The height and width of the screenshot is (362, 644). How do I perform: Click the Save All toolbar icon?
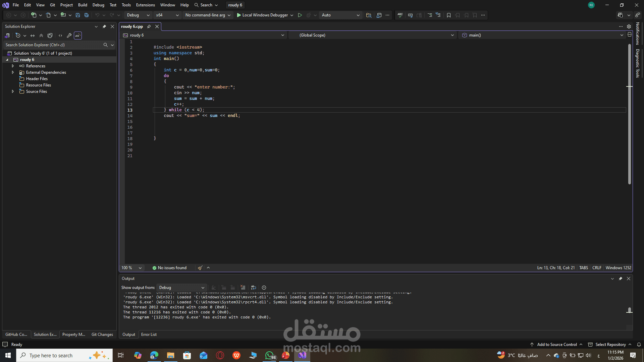point(87,15)
